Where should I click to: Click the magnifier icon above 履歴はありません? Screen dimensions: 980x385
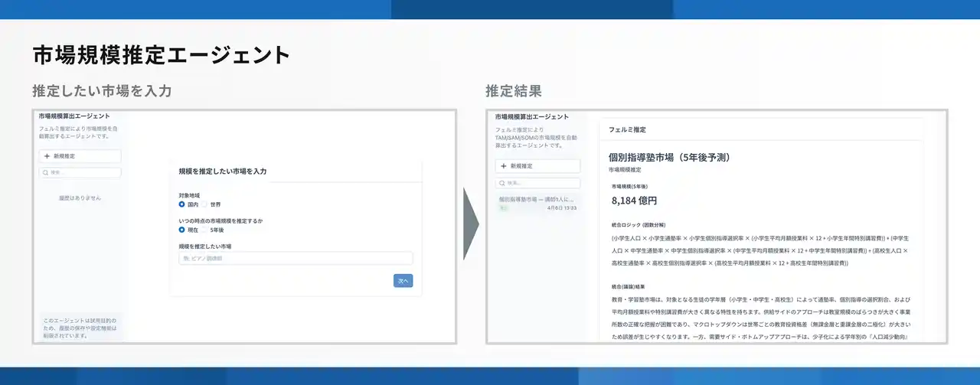(45, 173)
